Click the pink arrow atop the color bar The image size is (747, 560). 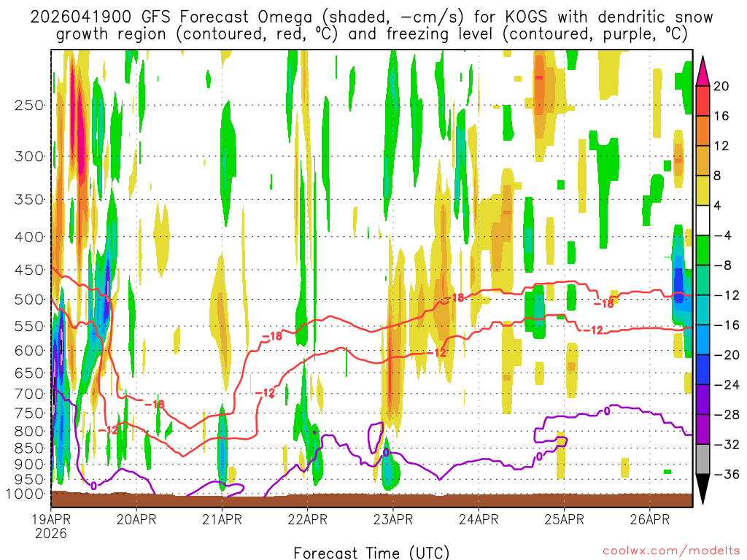click(703, 70)
